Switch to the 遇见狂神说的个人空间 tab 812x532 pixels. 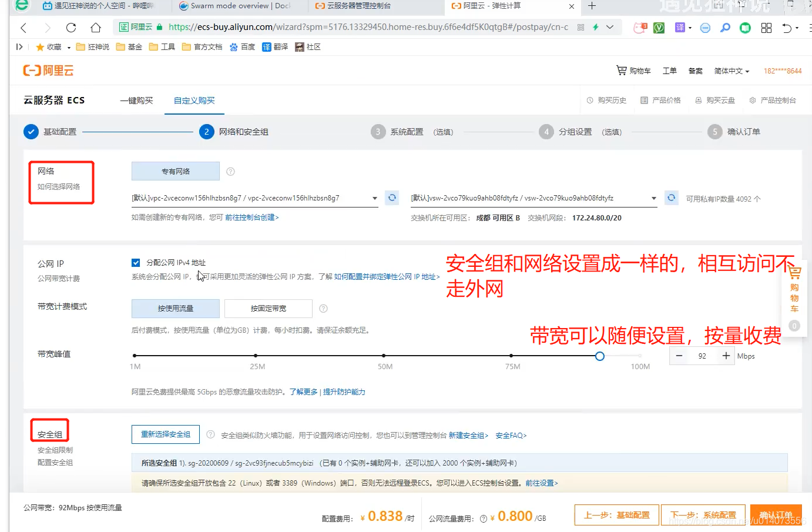99,6
